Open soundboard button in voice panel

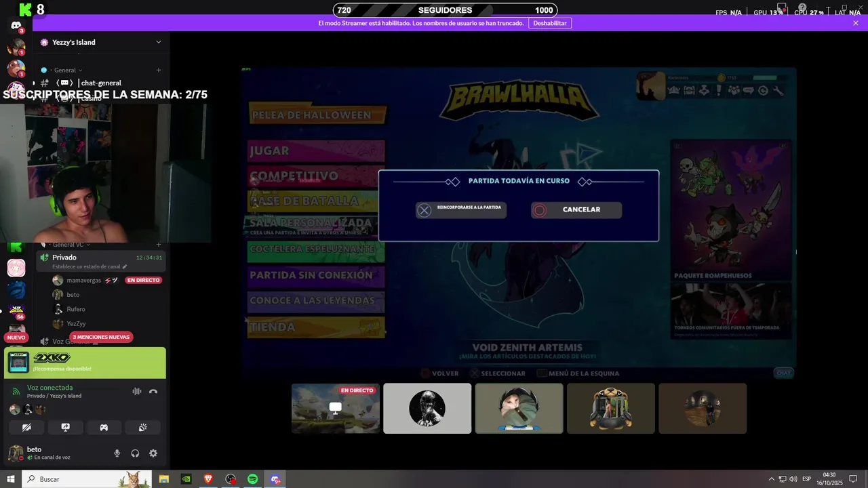click(x=142, y=428)
